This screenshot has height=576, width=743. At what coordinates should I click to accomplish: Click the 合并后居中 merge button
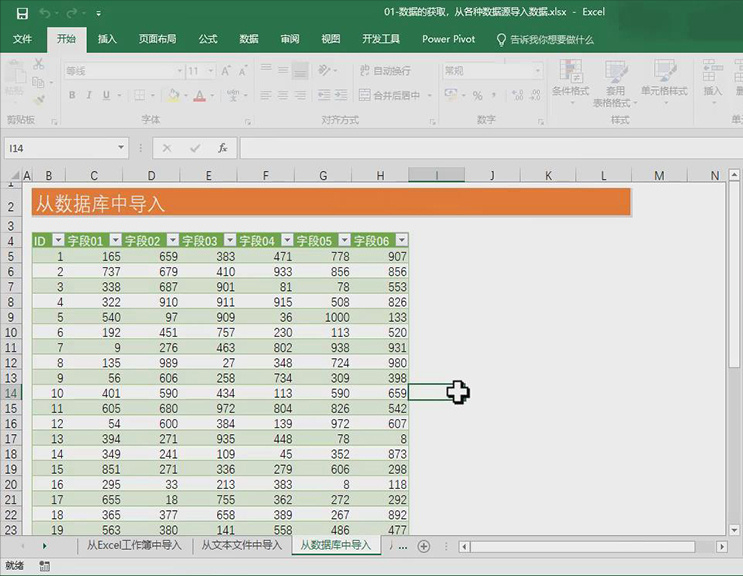(390, 95)
